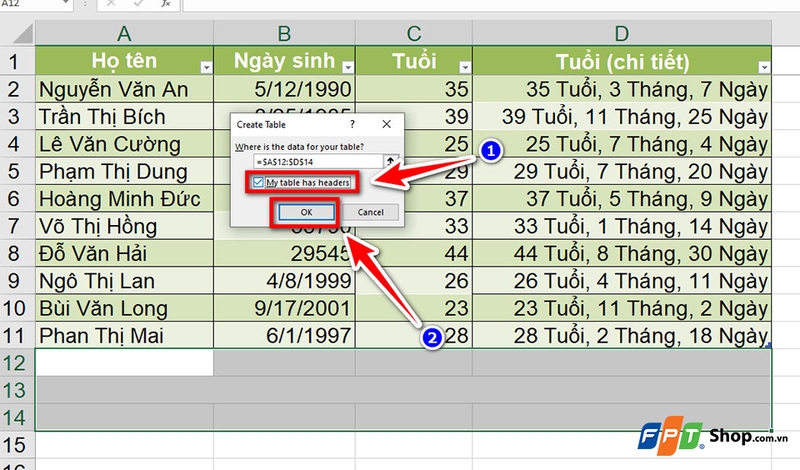The height and width of the screenshot is (470, 800).
Task: Toggle the My table has headers checkbox
Action: 258,182
